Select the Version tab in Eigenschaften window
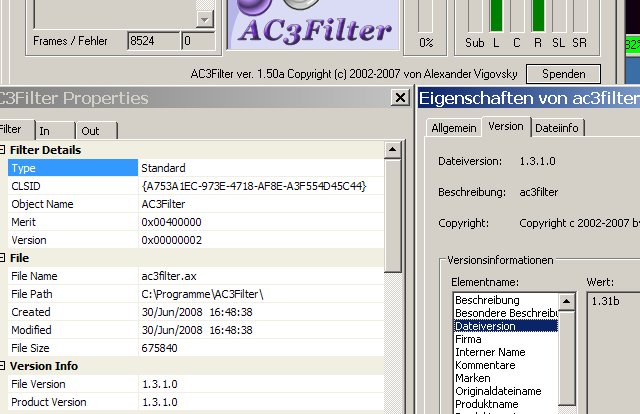 click(506, 127)
